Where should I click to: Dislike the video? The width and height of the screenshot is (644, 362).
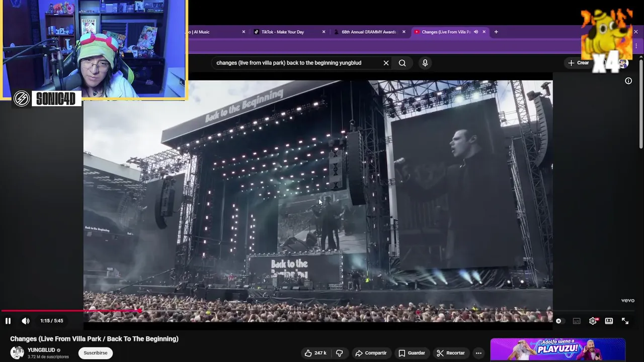click(340, 353)
